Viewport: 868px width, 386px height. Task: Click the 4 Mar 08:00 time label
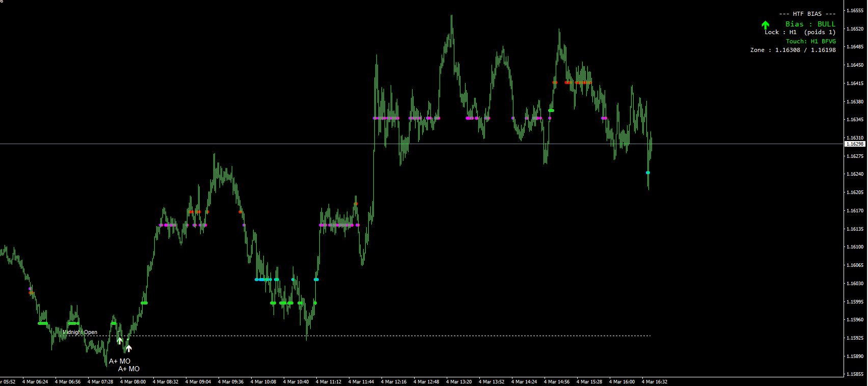click(133, 381)
